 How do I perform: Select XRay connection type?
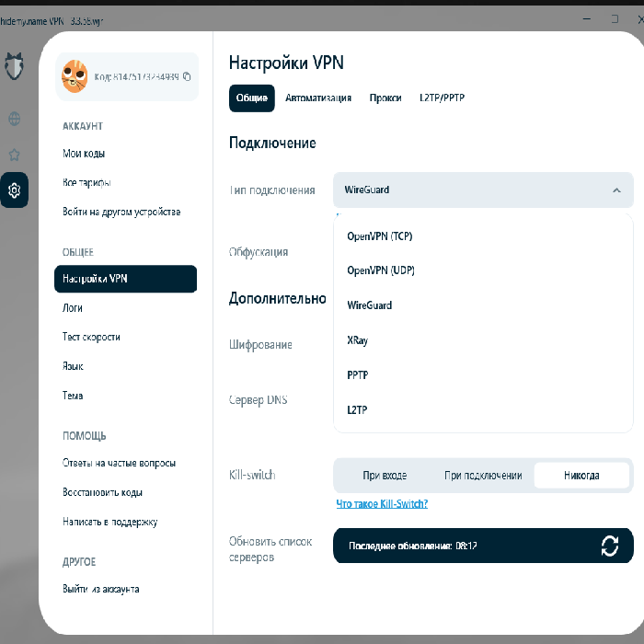357,340
